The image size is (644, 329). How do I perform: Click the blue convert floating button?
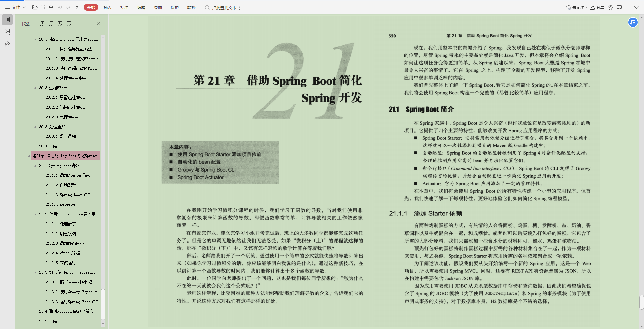(633, 22)
